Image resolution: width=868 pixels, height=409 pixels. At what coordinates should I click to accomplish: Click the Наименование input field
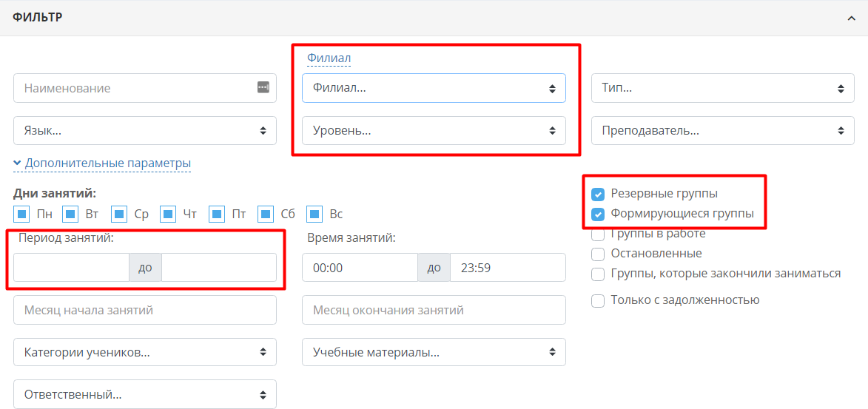pyautogui.click(x=145, y=88)
